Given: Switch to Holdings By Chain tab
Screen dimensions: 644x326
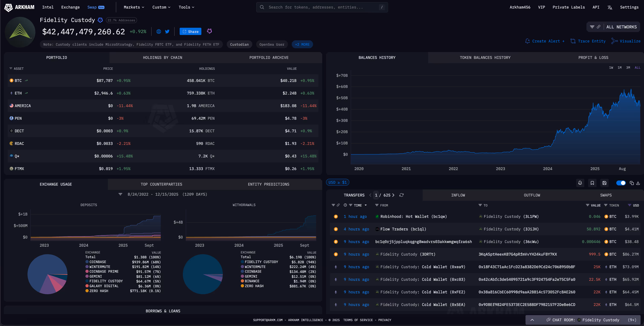Looking at the screenshot, I should tap(163, 58).
